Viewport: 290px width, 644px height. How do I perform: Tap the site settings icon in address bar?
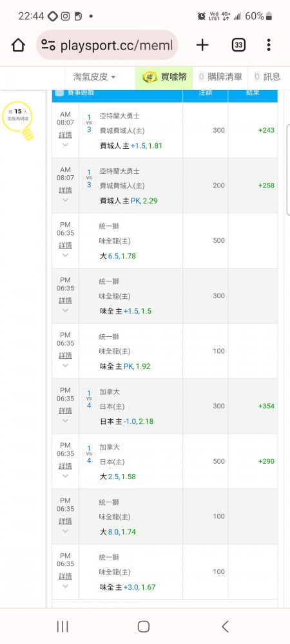pos(48,45)
